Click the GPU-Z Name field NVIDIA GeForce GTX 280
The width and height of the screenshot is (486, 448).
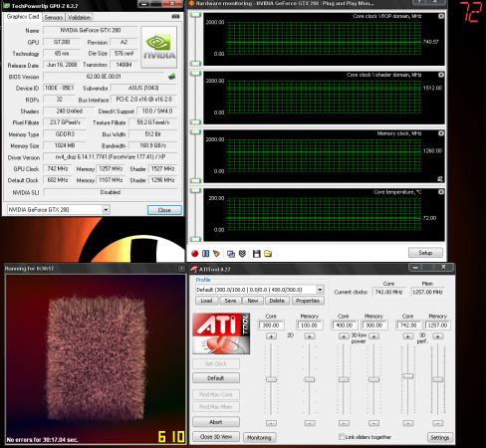pyautogui.click(x=91, y=30)
